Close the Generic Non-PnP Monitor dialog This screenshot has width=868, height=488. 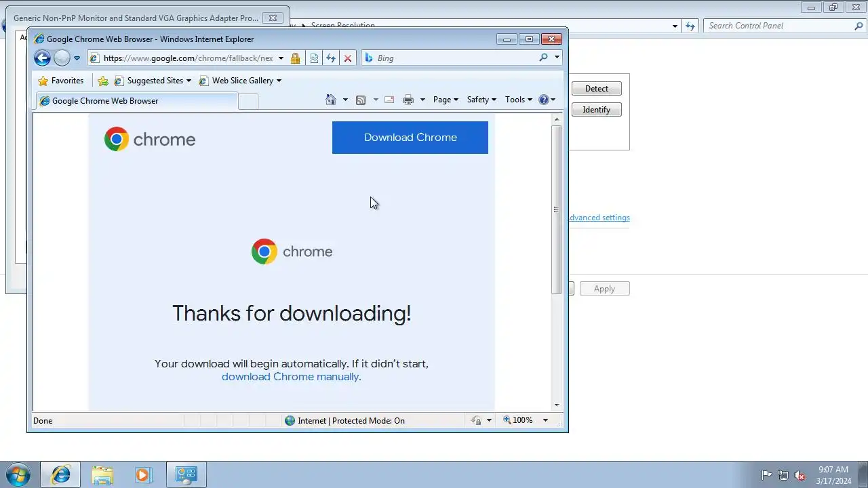tap(273, 18)
